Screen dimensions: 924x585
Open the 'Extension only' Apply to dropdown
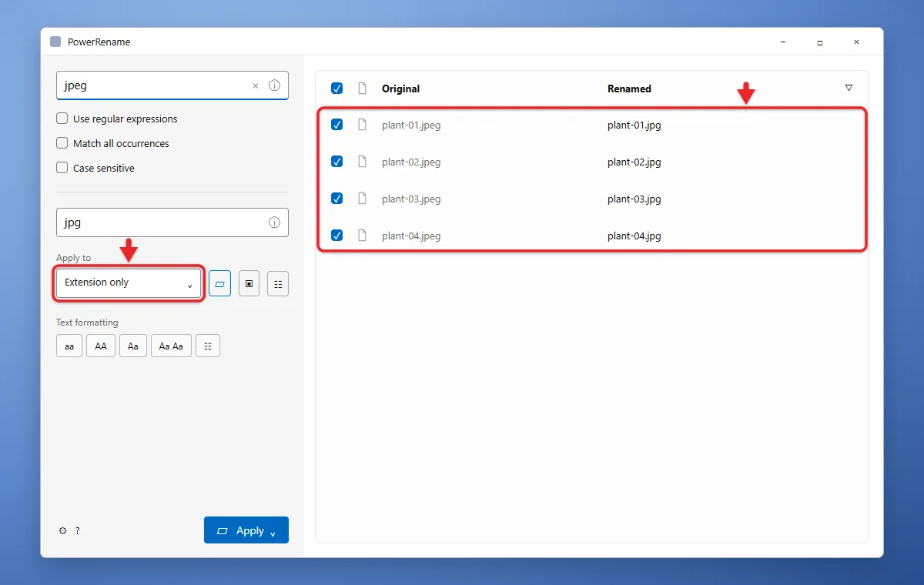129,283
